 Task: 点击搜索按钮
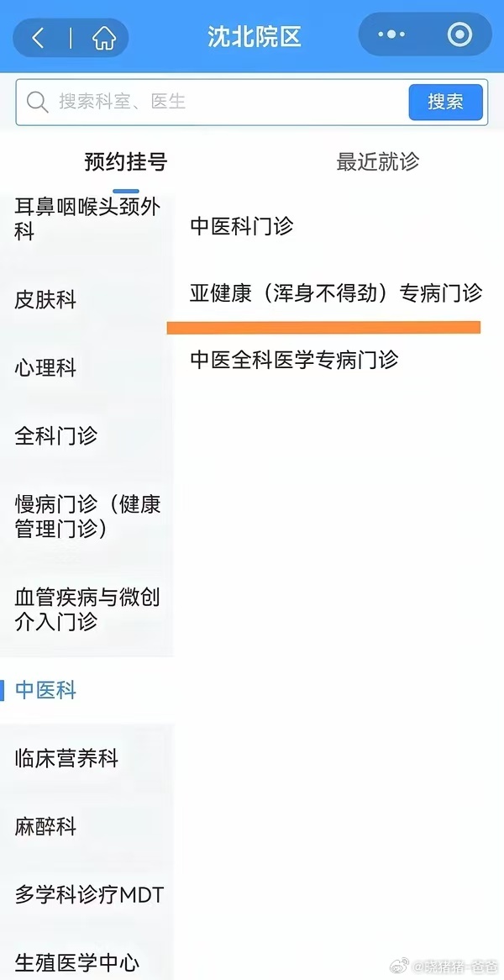coord(445,102)
